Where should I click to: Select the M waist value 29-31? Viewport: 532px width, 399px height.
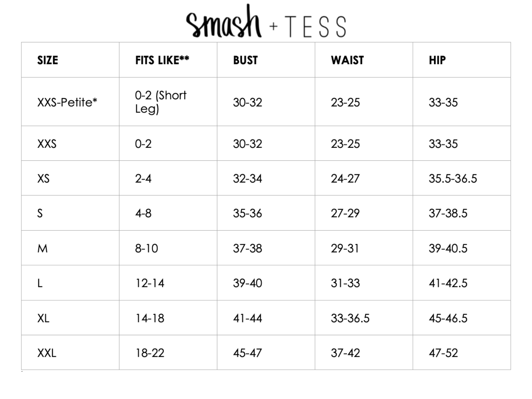coord(345,248)
